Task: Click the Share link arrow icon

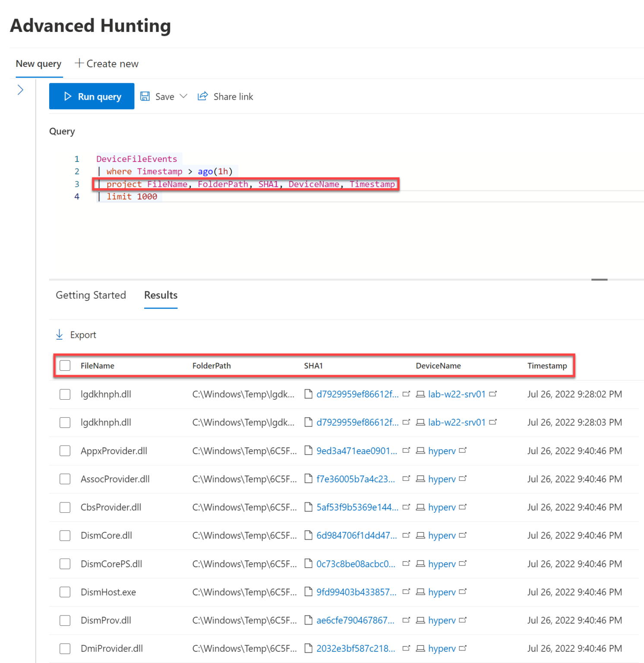Action: [x=202, y=96]
